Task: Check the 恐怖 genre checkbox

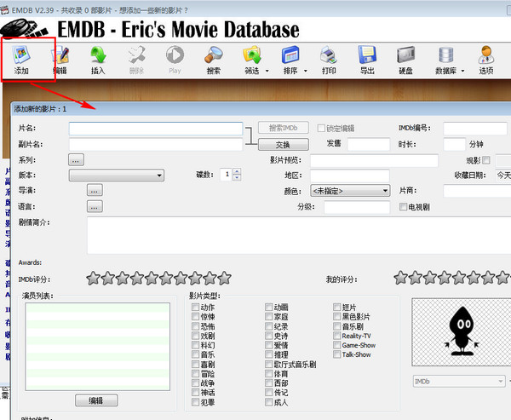Action: pyautogui.click(x=195, y=326)
